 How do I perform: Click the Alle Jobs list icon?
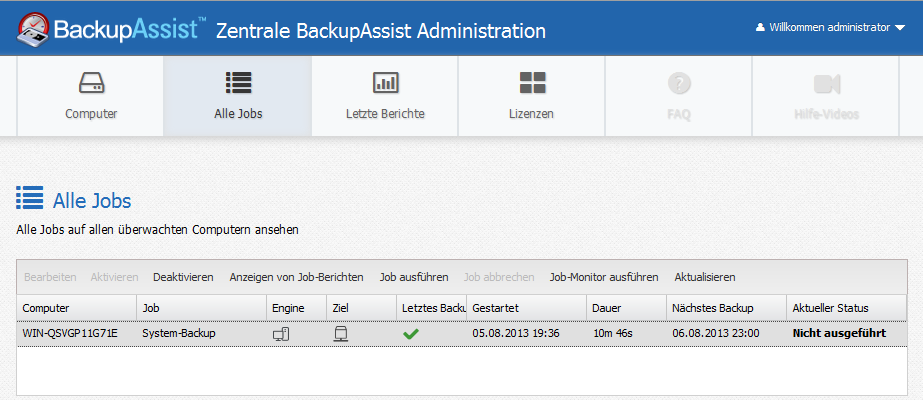[x=238, y=83]
